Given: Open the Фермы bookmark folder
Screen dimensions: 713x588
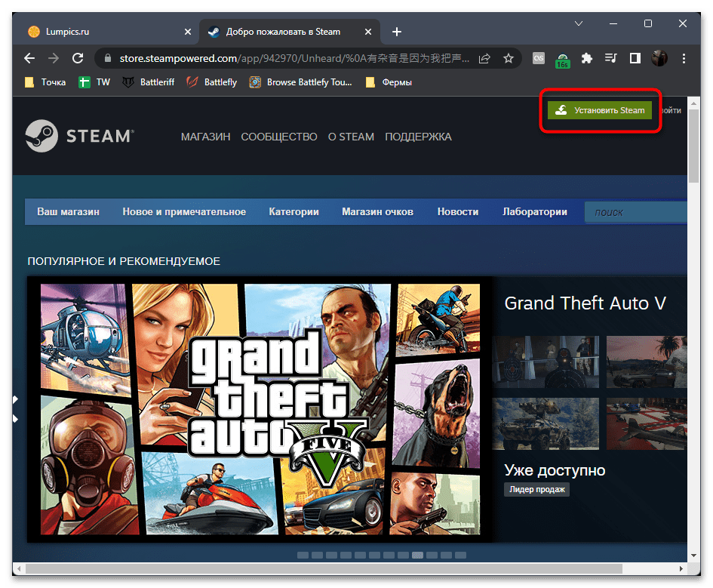Looking at the screenshot, I should point(389,82).
